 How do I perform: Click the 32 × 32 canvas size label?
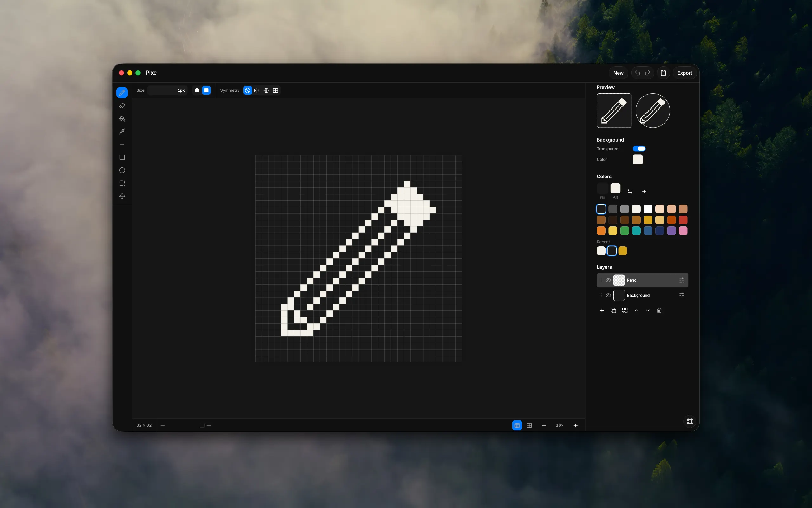[x=144, y=425]
